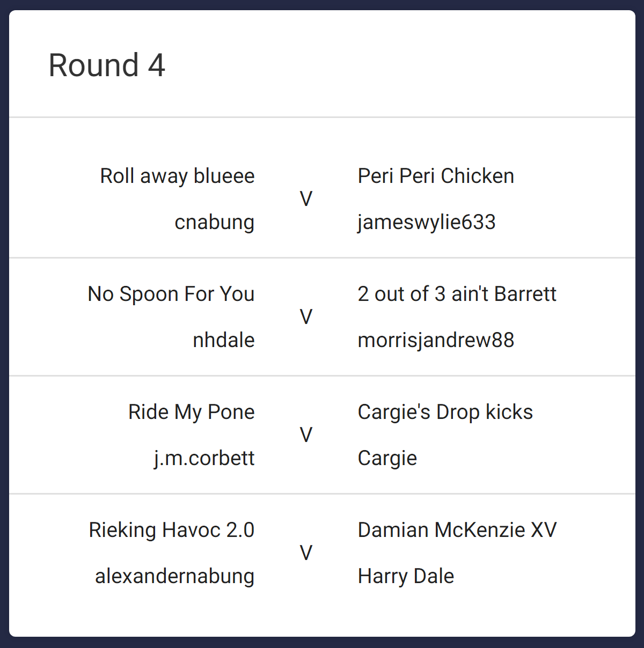Screen dimensions: 644x648
Task: Select the nhdale username
Action: click(x=224, y=341)
